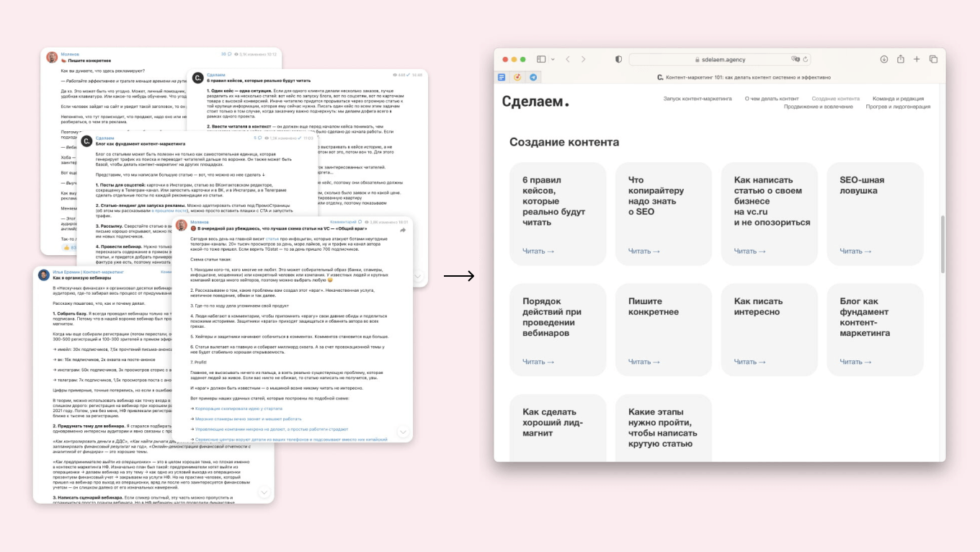980x552 pixels.
Task: Click the Сделаем site logo
Action: tap(535, 102)
